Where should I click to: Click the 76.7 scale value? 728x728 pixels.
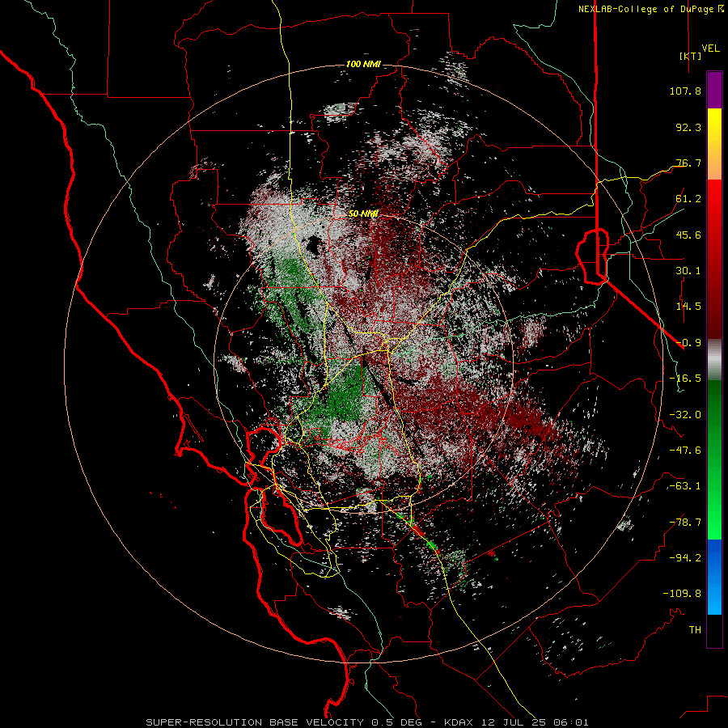(688, 163)
